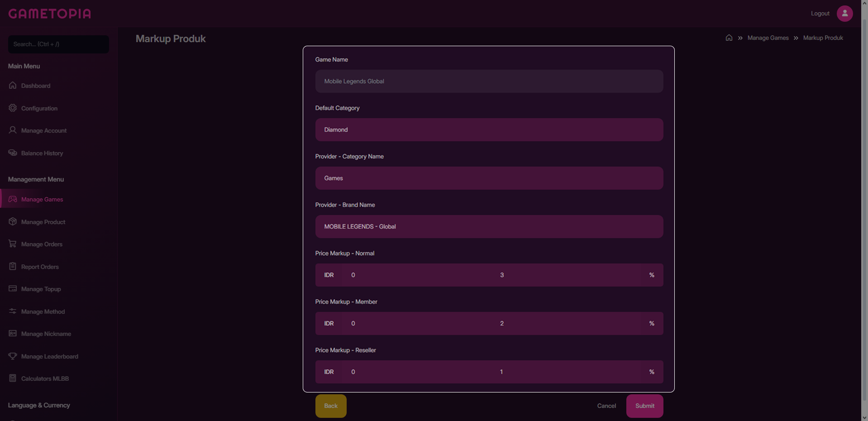
Task: Click the Manage Account person icon
Action: click(x=13, y=130)
